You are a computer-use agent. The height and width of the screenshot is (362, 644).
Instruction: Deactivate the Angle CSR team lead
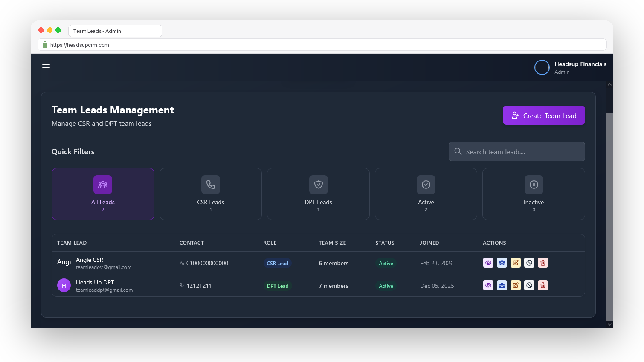[x=529, y=263]
